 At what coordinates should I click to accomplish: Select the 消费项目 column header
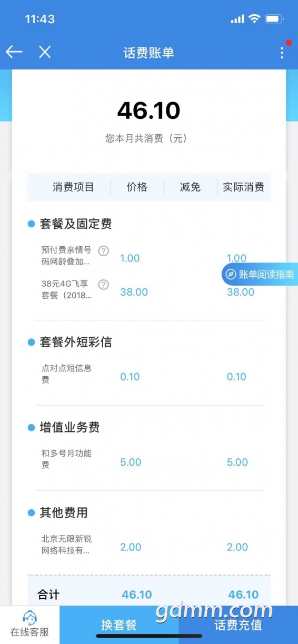tap(73, 187)
